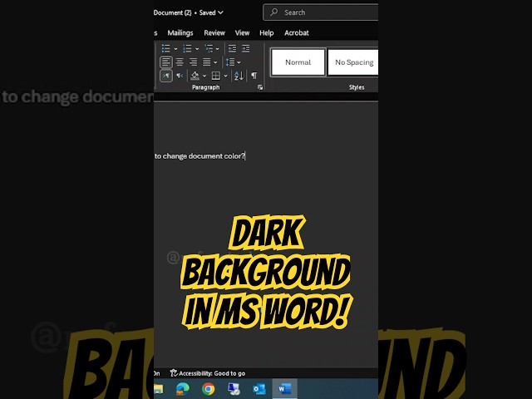
Task: Open the Paragraph settings dialog launcher
Action: click(x=260, y=87)
